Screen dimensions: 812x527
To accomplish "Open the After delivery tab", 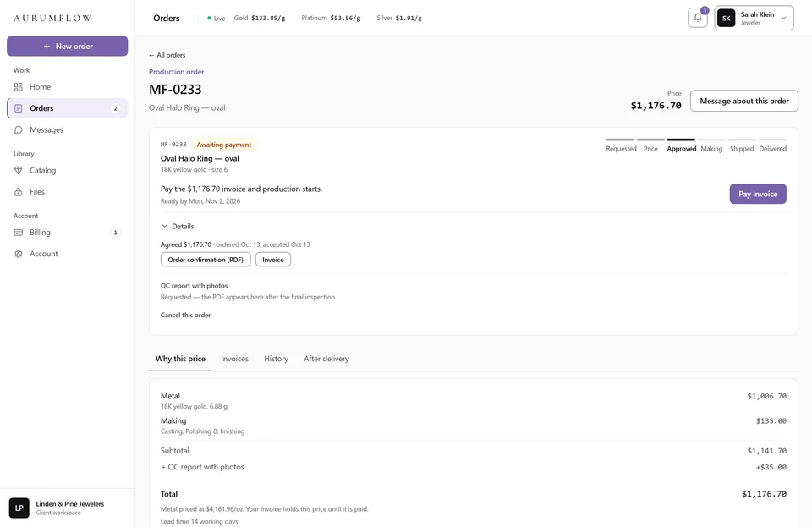I will click(326, 359).
